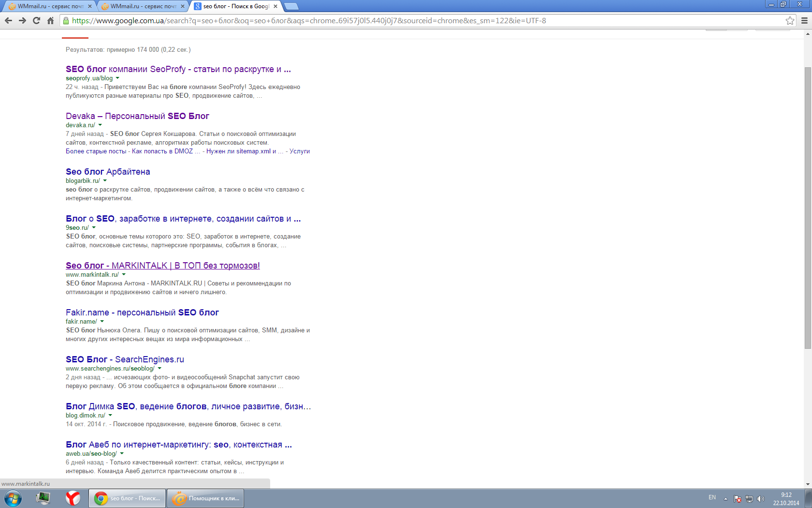Expand dropdown arrow next to aweb.ua/seo-blog/
The height and width of the screenshot is (508, 812).
click(x=122, y=454)
